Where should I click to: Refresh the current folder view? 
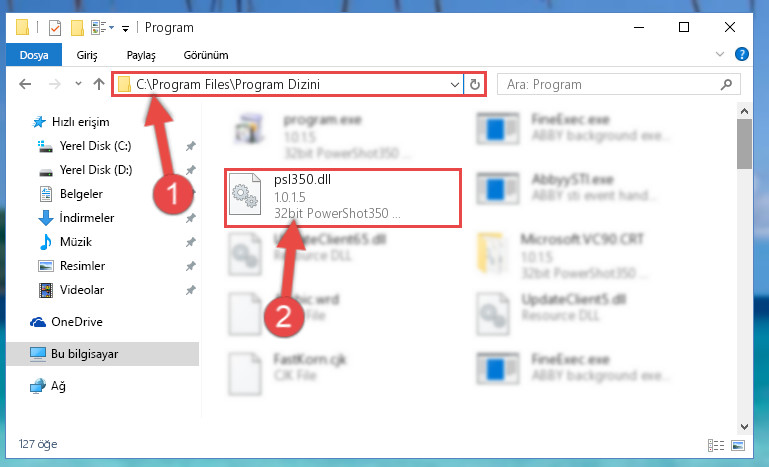tap(475, 84)
